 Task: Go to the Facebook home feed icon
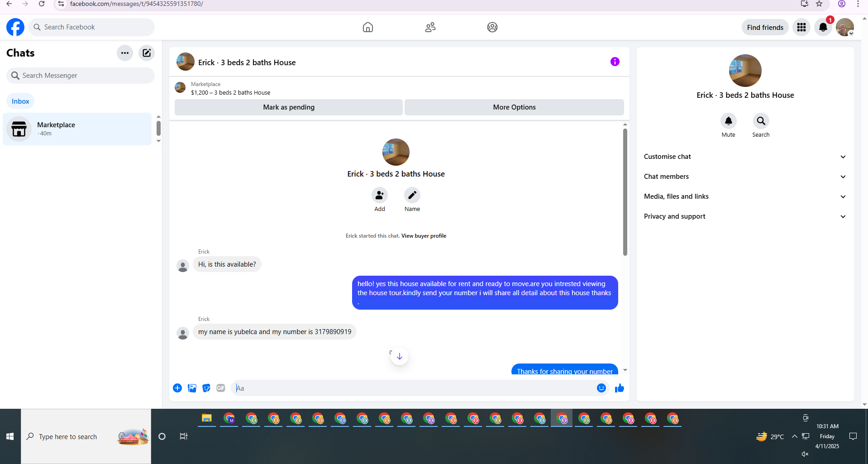pyautogui.click(x=368, y=27)
